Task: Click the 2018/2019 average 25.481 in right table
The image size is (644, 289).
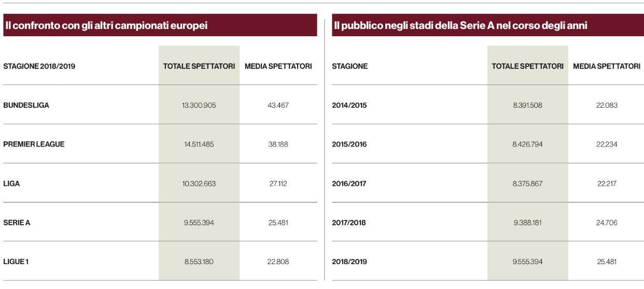Action: pyautogui.click(x=607, y=262)
